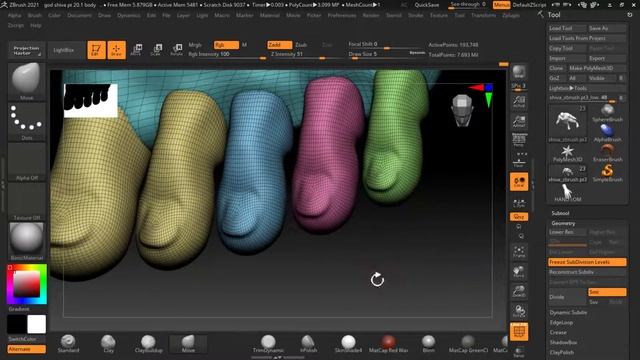Select the SimpleBrush tool
This screenshot has width=640, height=360.
[x=607, y=173]
